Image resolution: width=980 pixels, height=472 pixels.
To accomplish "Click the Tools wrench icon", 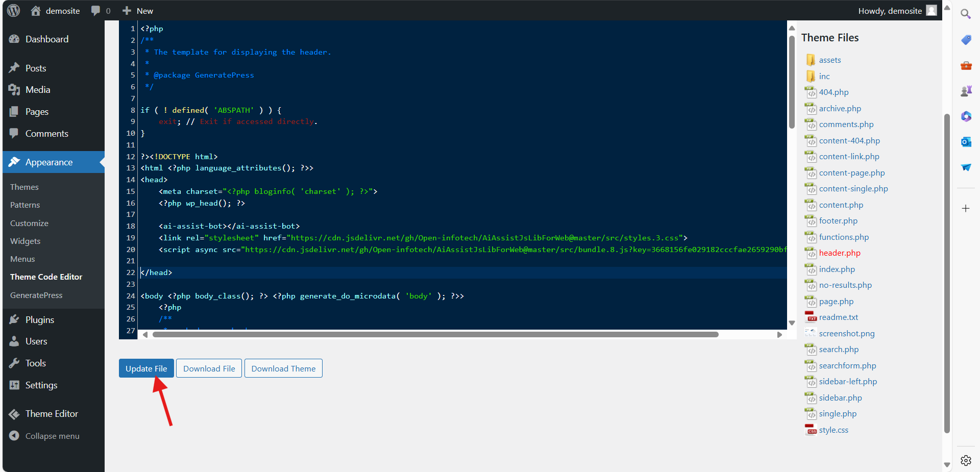I will point(14,363).
